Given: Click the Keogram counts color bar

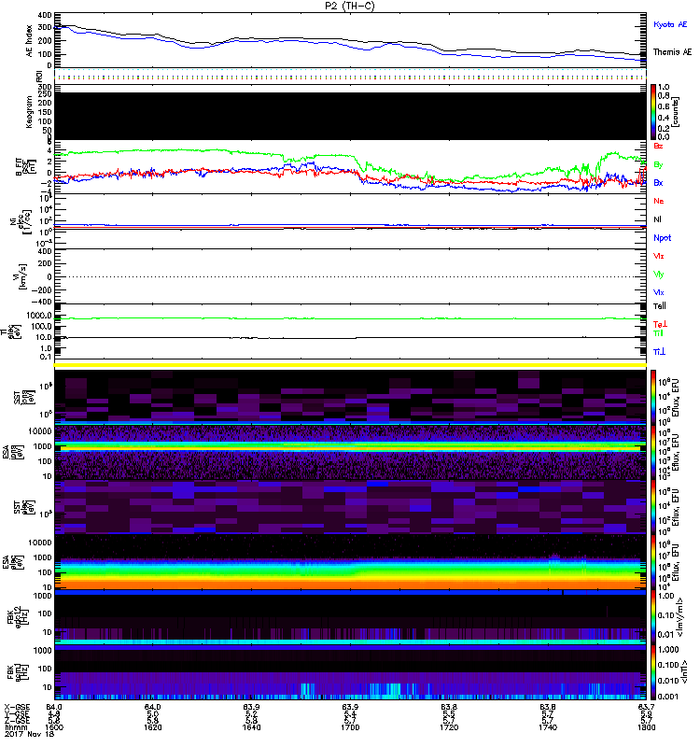Looking at the screenshot, I should click(x=653, y=112).
